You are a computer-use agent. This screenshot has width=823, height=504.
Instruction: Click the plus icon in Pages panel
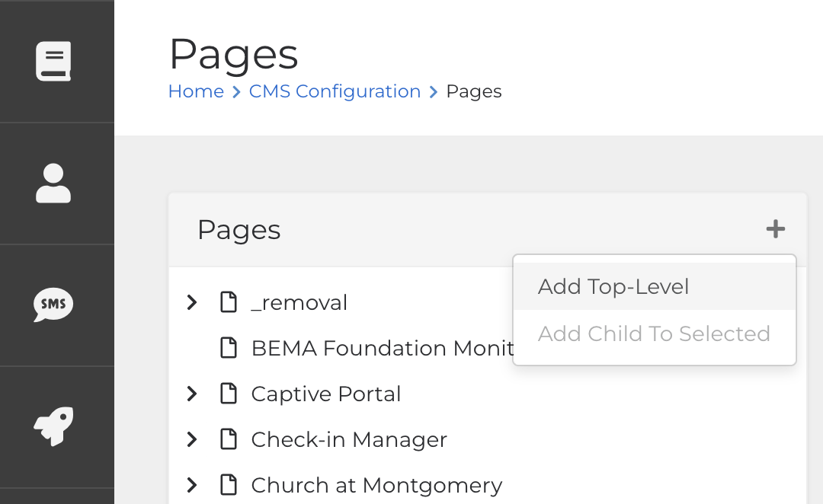[x=775, y=229]
